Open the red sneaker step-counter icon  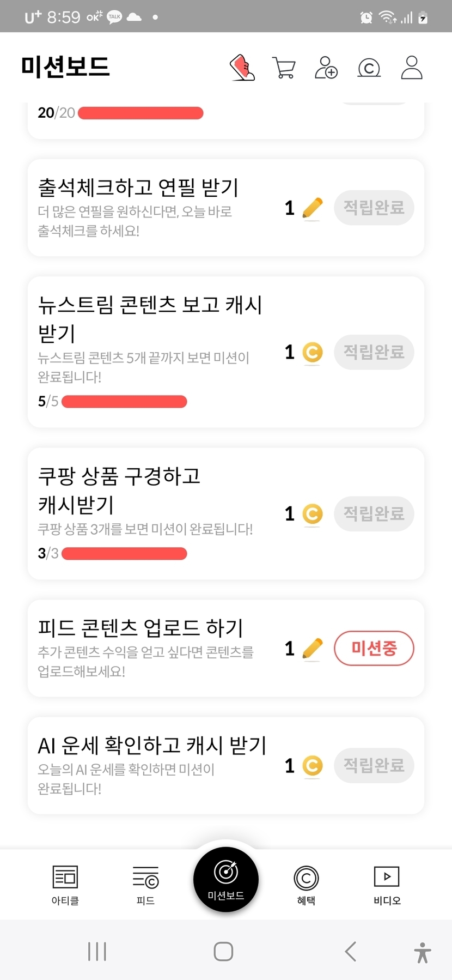243,68
